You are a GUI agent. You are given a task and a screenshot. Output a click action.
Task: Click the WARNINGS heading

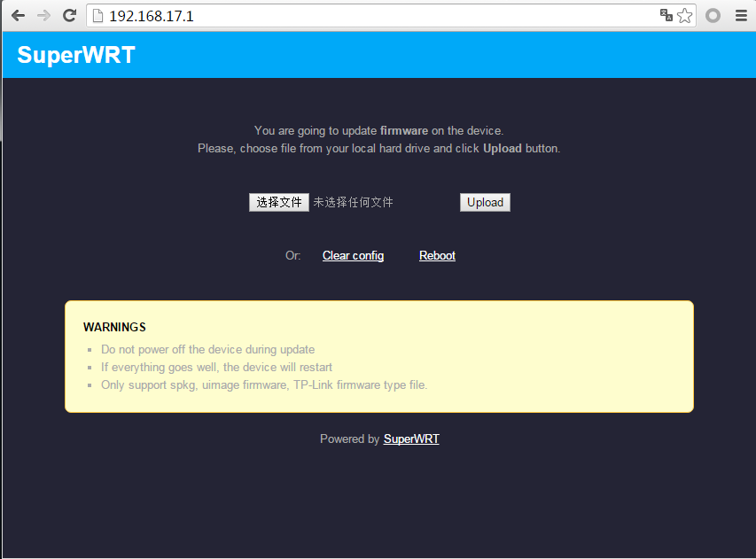pos(114,327)
